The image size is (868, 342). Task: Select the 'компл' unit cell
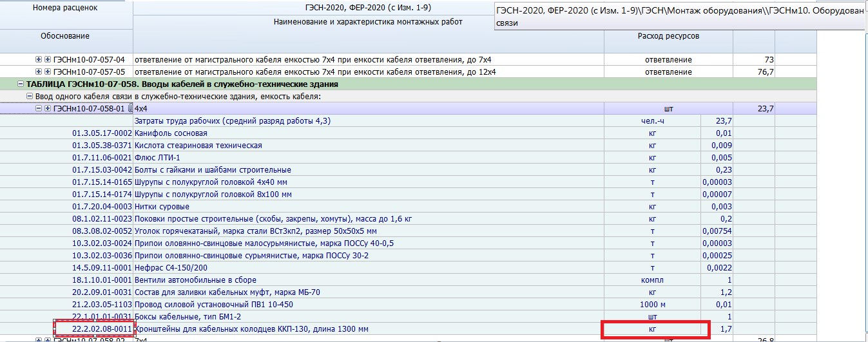pos(652,280)
